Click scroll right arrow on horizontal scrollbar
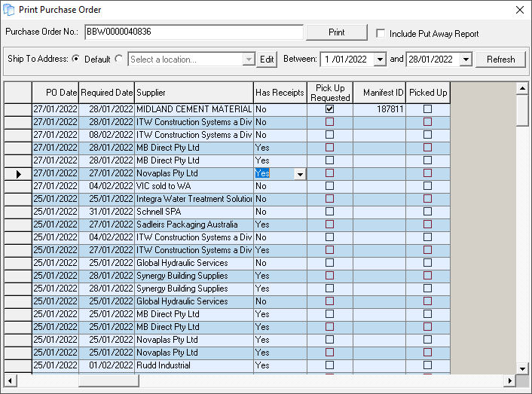532x394 pixels. pos(509,380)
